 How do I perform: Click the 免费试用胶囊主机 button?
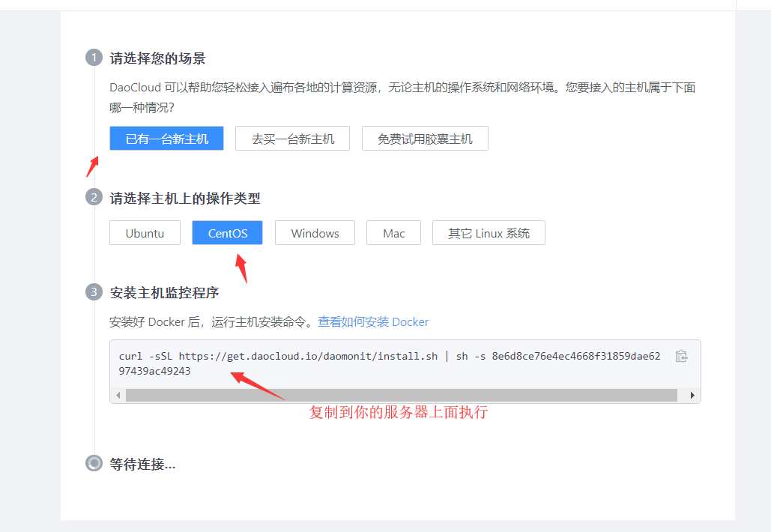pos(425,138)
